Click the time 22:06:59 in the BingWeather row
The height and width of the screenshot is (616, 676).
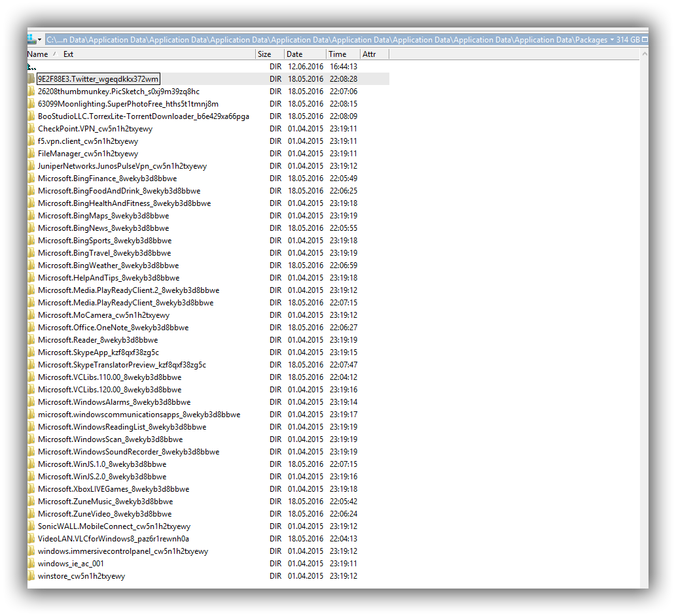point(344,265)
